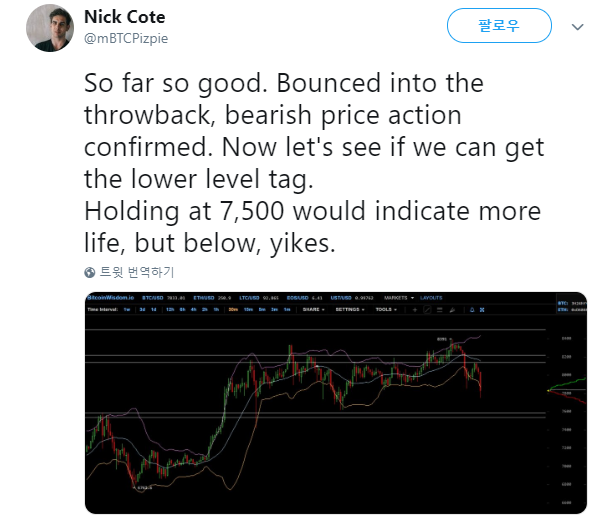Viewport: 608px width, 524px height.
Task: Click the crosshair plus tool icon
Action: 415,310
